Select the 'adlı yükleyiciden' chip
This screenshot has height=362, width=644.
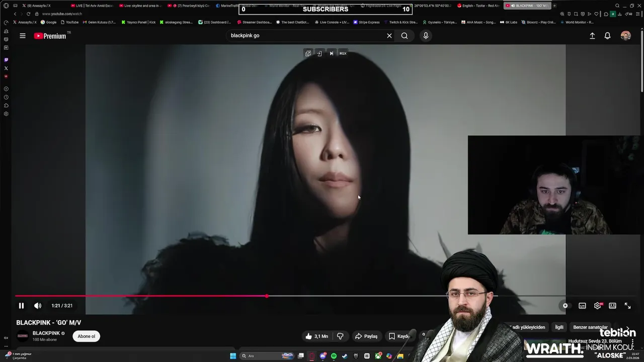click(528, 327)
